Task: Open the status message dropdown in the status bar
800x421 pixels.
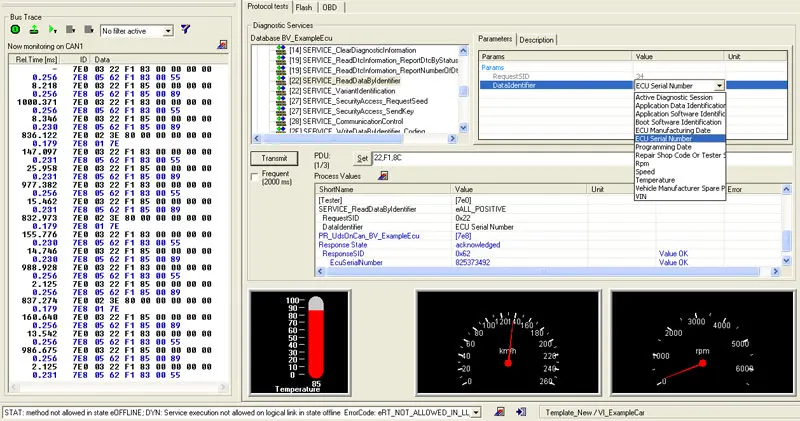Action: [x=476, y=412]
